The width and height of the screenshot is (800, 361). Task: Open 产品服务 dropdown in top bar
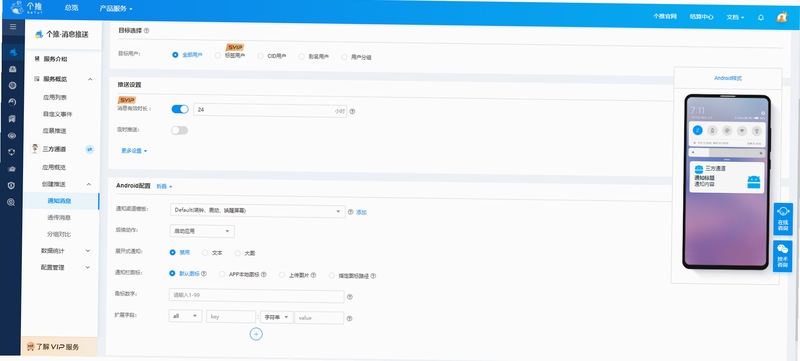point(116,9)
